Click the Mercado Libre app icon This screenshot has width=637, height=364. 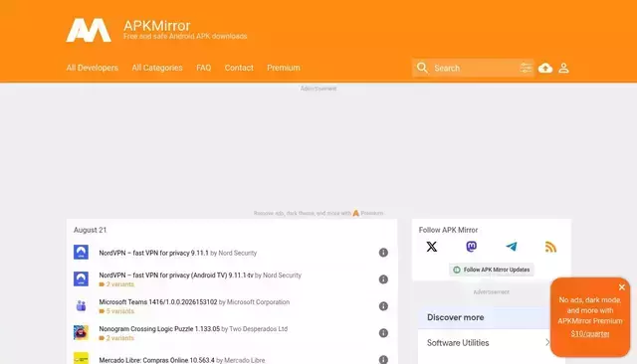click(81, 358)
